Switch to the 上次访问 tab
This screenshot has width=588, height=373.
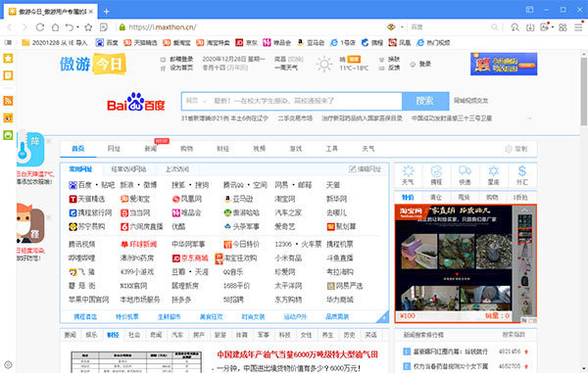point(177,169)
